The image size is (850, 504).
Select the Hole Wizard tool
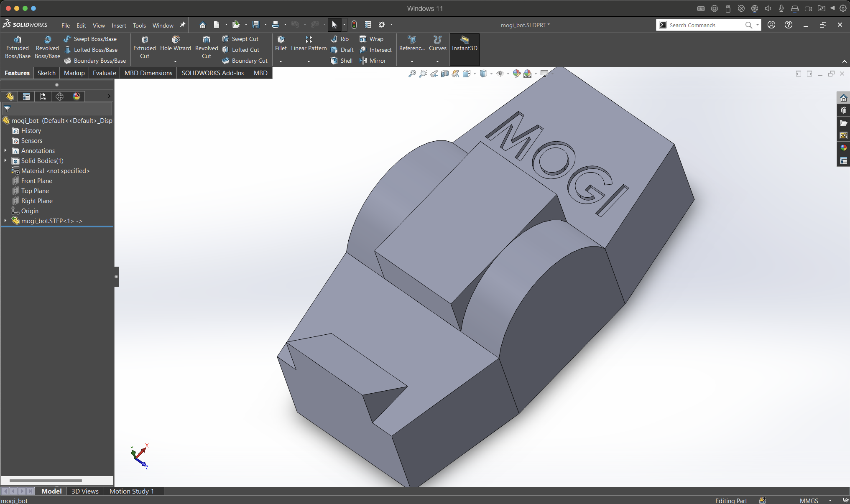tap(175, 43)
